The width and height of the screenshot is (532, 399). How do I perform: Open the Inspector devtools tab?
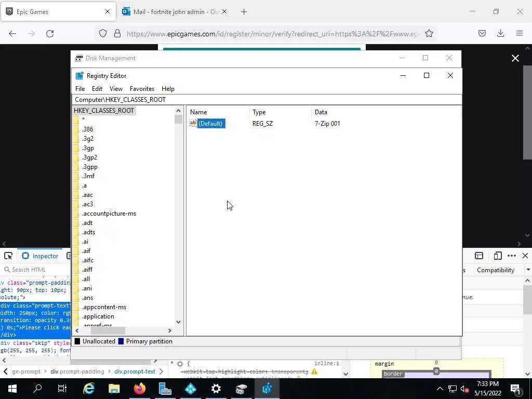point(40,256)
